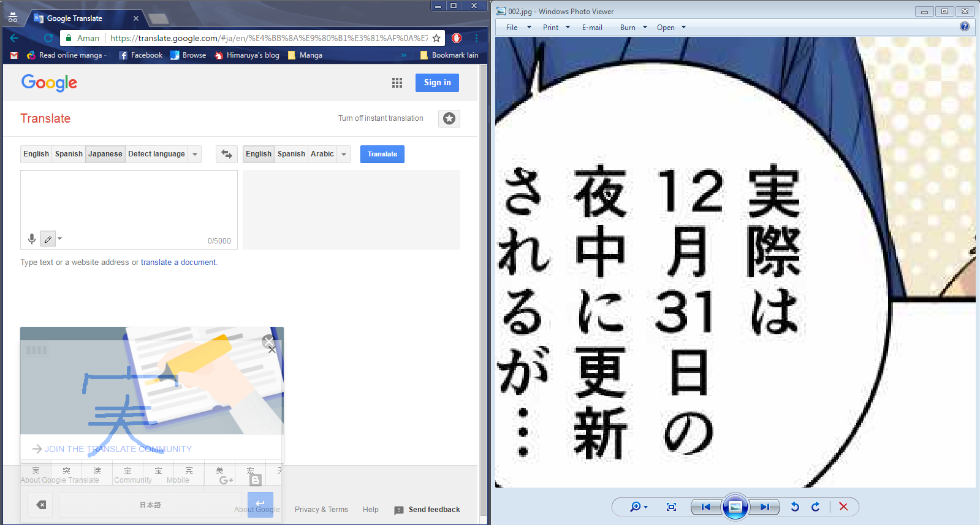The image size is (980, 525).
Task: Choose handwriting candidate 宝
Action: tap(159, 471)
